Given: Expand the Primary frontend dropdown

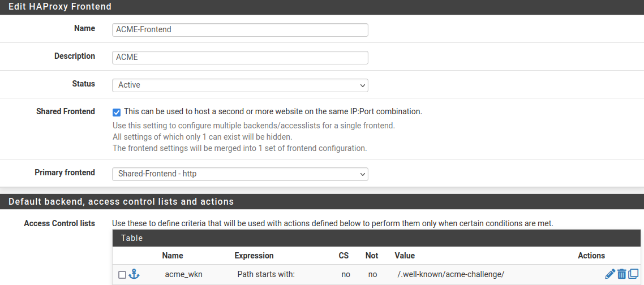Looking at the screenshot, I should coord(240,174).
